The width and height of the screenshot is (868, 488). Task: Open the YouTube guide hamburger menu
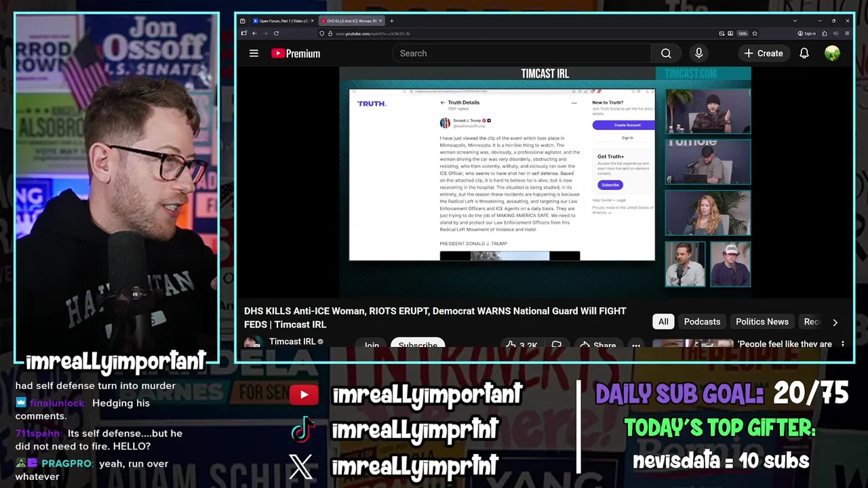click(x=254, y=54)
